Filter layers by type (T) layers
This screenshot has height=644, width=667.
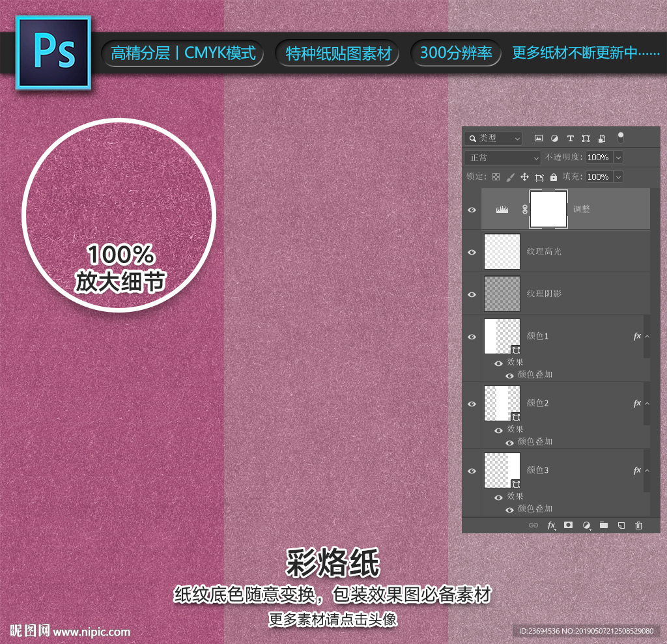(571, 138)
